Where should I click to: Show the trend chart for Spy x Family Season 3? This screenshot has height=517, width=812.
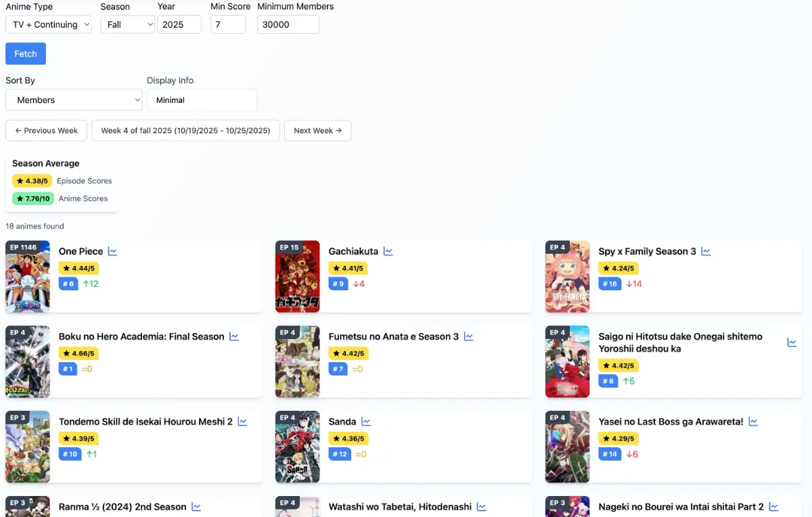[706, 251]
